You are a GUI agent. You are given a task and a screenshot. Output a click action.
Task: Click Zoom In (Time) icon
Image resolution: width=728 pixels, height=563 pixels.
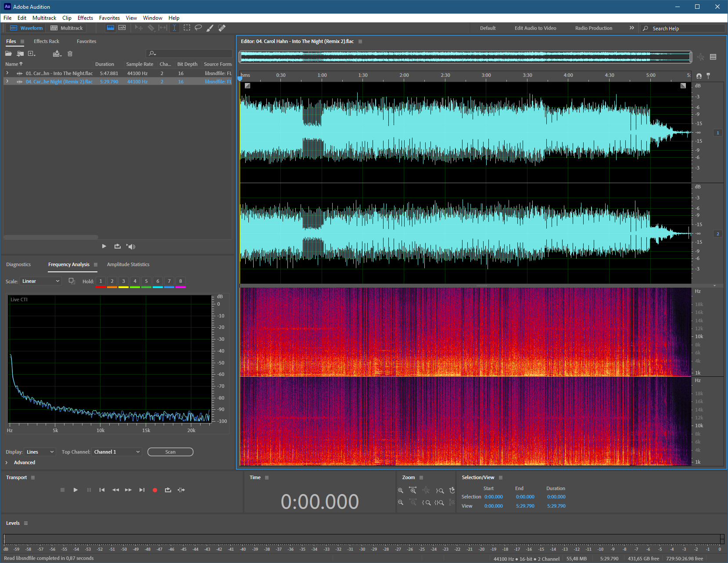[413, 490]
